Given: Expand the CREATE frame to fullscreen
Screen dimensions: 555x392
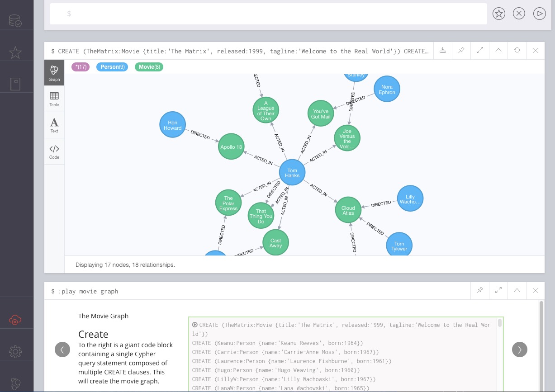Looking at the screenshot, I should 480,51.
